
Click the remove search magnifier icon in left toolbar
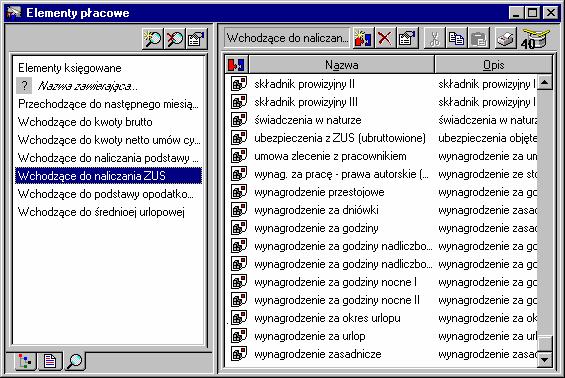pos(175,38)
